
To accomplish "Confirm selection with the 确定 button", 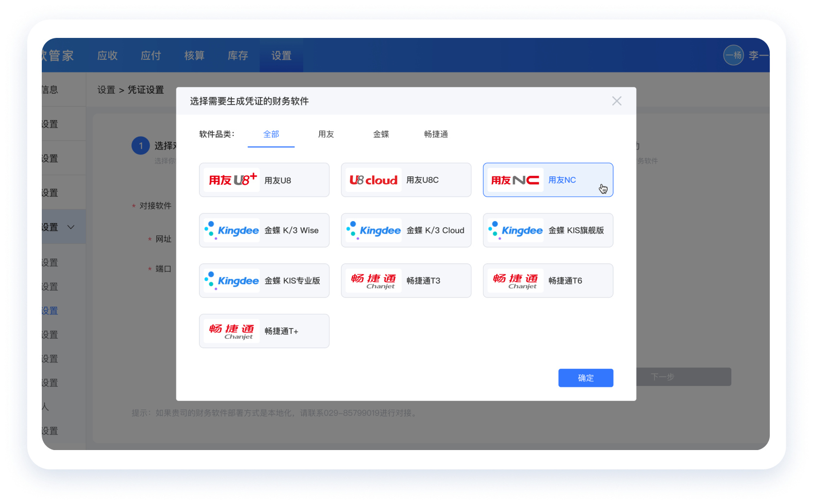I will click(586, 378).
